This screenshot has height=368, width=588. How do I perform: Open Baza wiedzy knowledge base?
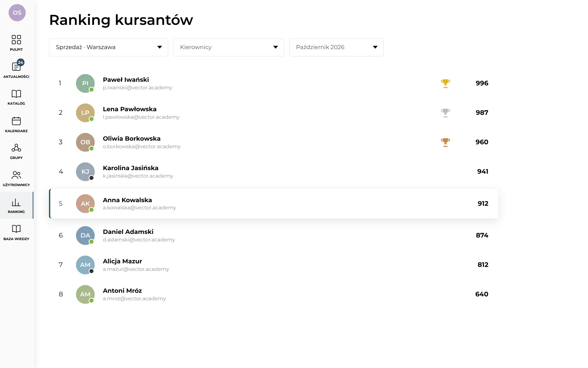coord(16,233)
